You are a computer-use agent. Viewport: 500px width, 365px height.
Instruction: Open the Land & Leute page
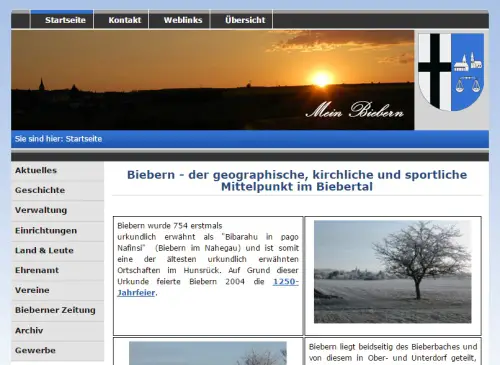(x=57, y=251)
